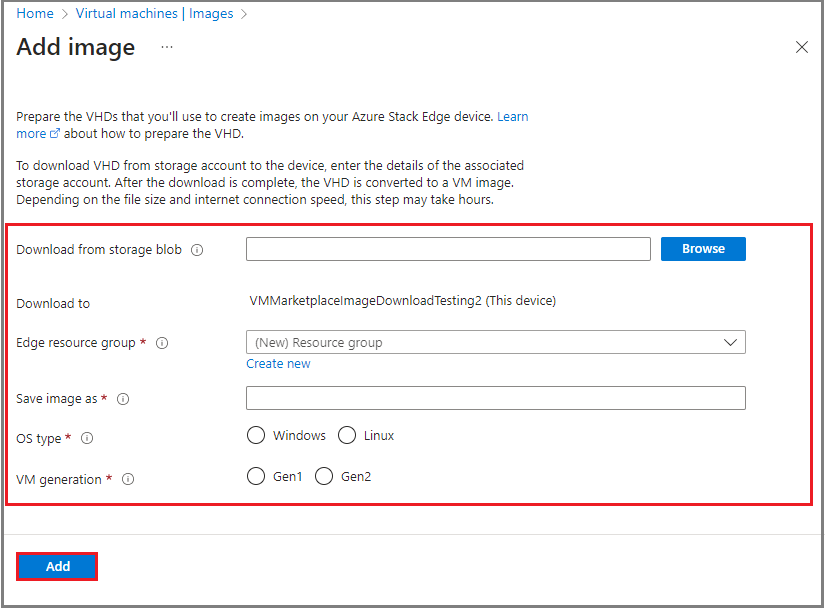
Task: Click the Save image as text field
Action: click(x=495, y=398)
